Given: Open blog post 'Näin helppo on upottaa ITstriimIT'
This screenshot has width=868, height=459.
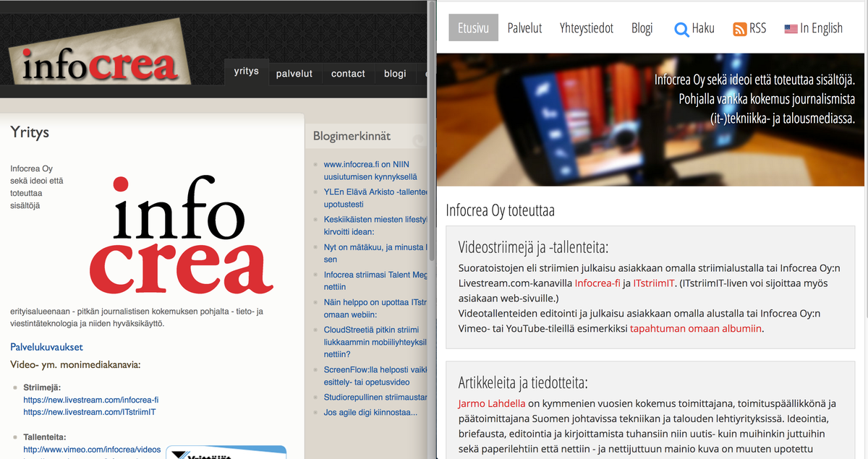Looking at the screenshot, I should pyautogui.click(x=374, y=309).
